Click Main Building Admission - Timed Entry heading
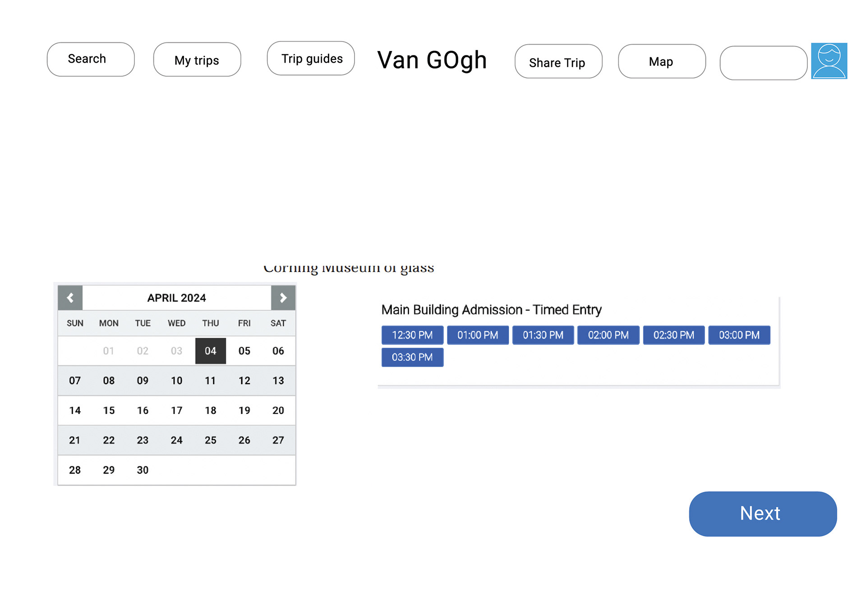The image size is (866, 616). pyautogui.click(x=492, y=310)
